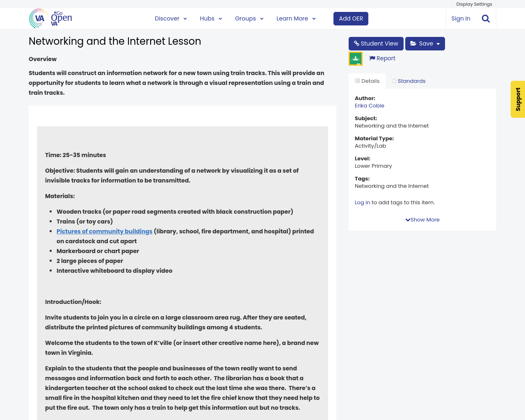
Task: Click the folder icon inside Save button
Action: pos(413,43)
